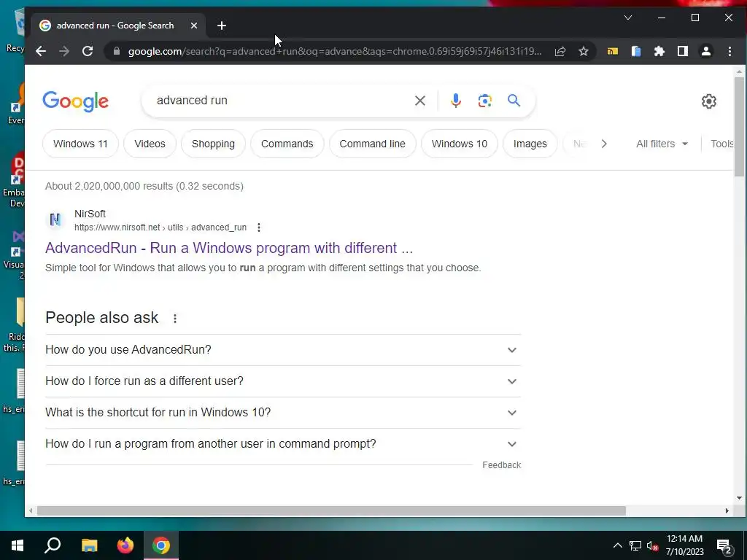Select the Windows 11 filter chip
Screen dimensions: 747x560
click(x=80, y=144)
